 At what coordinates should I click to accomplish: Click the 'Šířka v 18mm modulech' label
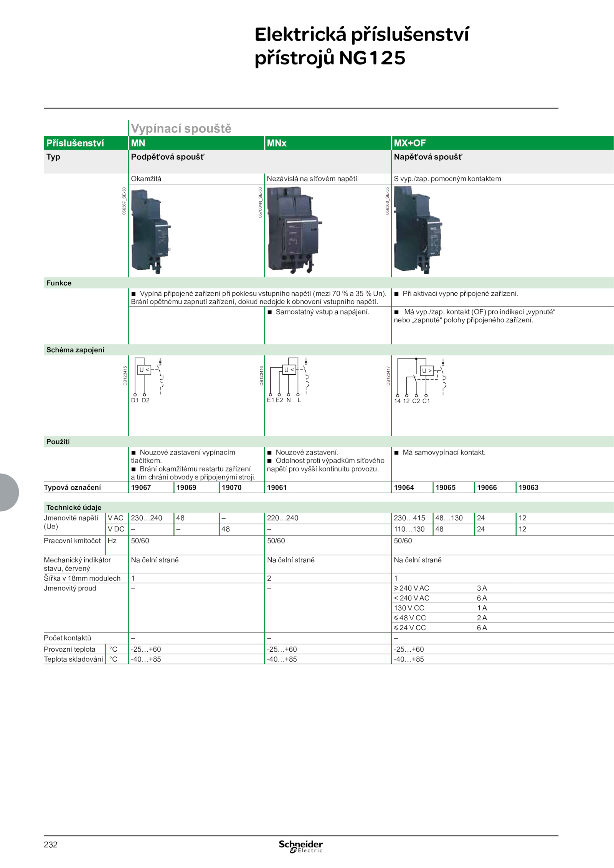pyautogui.click(x=82, y=578)
